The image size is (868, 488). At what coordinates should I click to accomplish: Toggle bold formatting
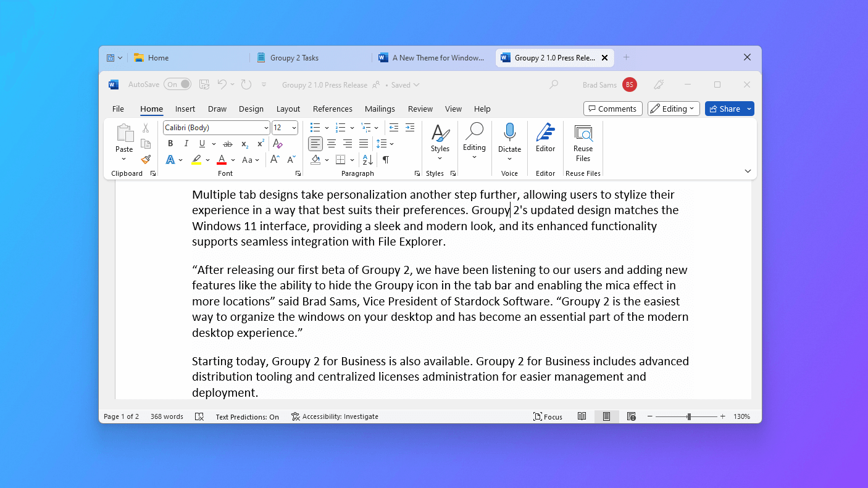[x=170, y=144]
